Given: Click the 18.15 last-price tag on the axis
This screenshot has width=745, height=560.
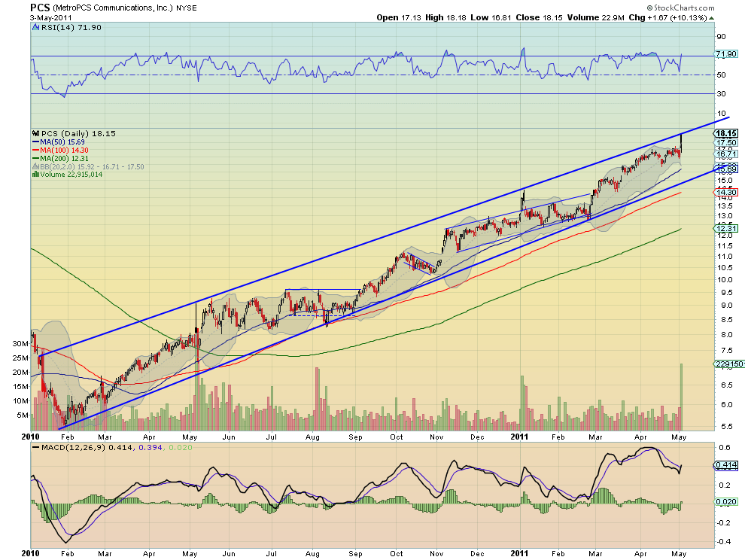Looking at the screenshot, I should click(726, 133).
